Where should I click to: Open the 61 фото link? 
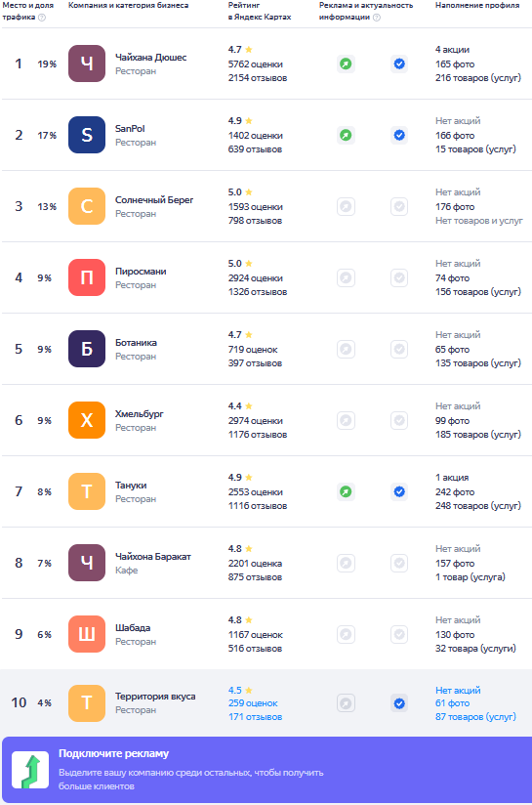coord(452,703)
